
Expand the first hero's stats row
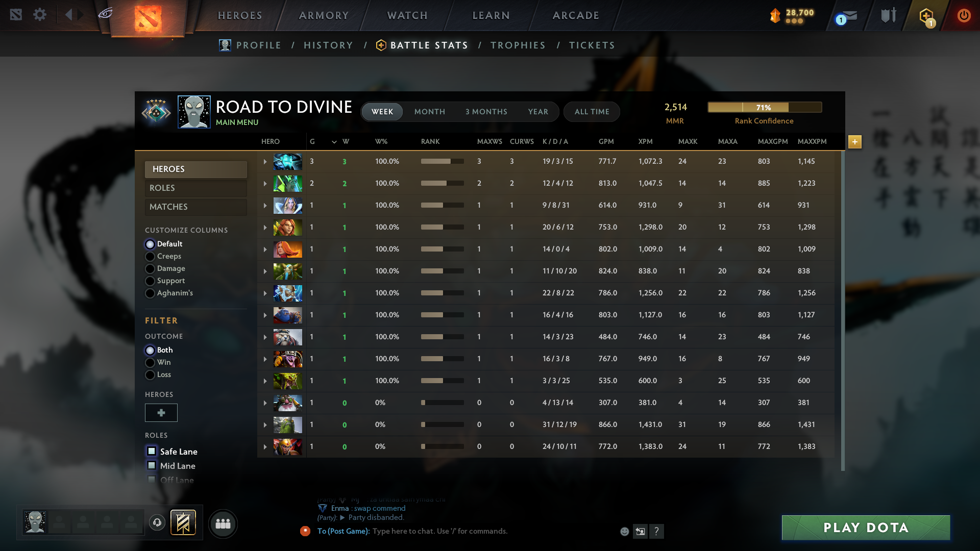(265, 161)
